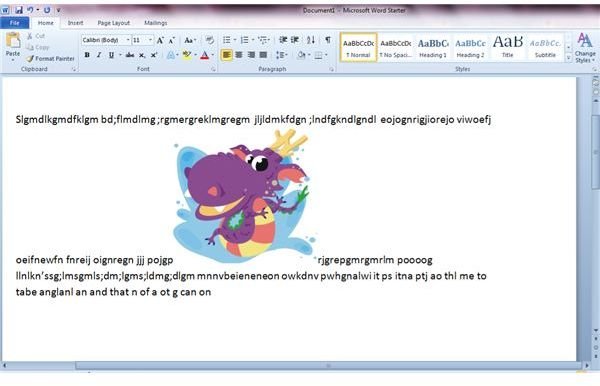Apply the Heading 1 style
The height and width of the screenshot is (386, 600).
[433, 47]
